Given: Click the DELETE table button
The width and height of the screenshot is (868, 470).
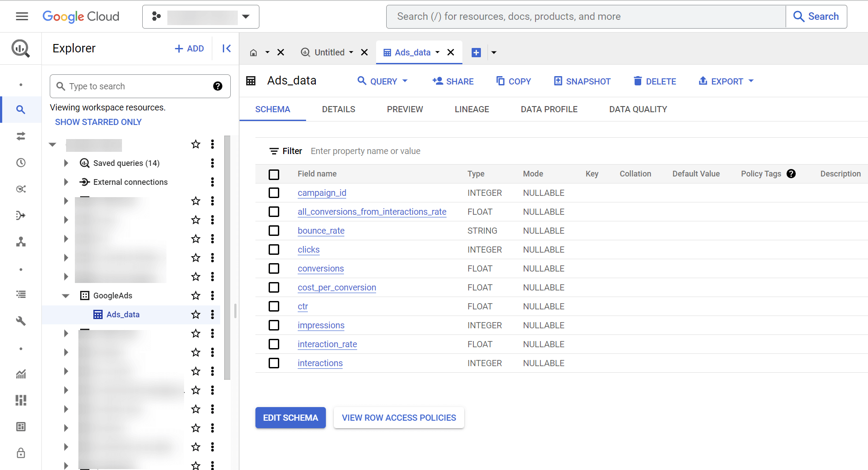Looking at the screenshot, I should tap(654, 81).
